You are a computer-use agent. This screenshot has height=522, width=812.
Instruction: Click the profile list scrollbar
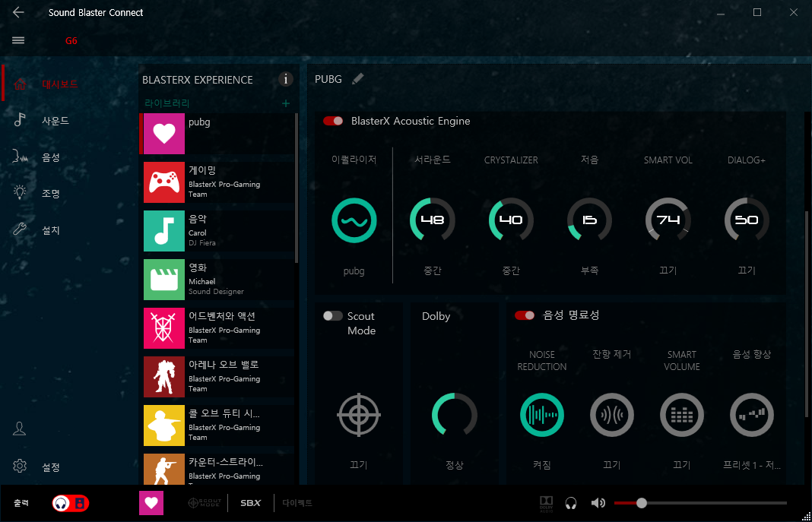click(x=297, y=188)
